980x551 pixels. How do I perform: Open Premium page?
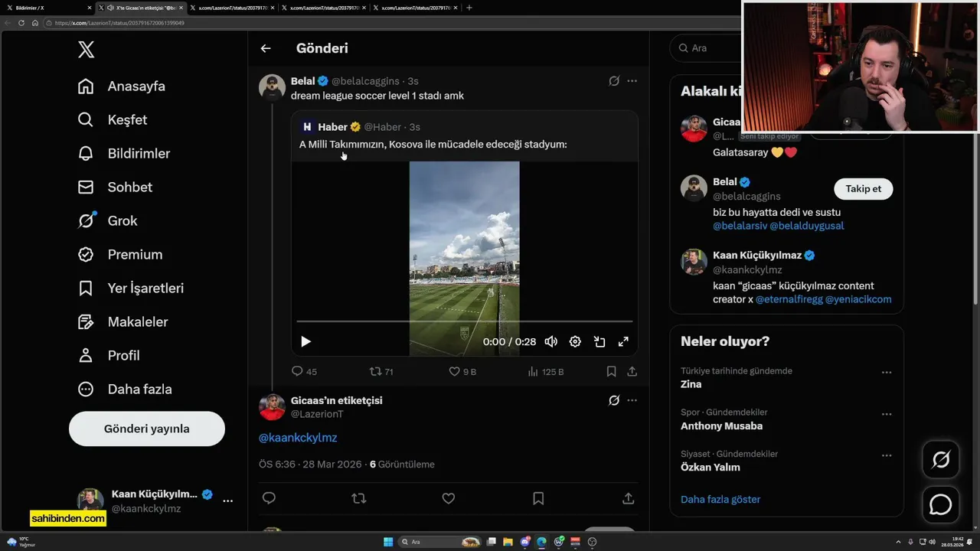pyautogui.click(x=120, y=255)
